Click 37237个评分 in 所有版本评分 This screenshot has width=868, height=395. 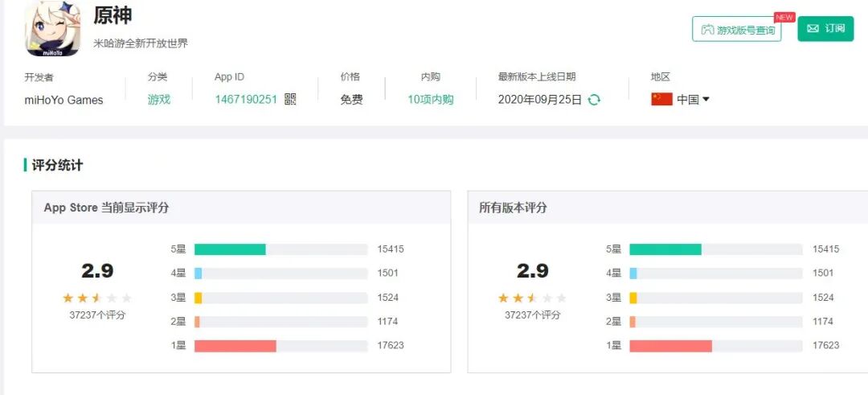(x=533, y=315)
